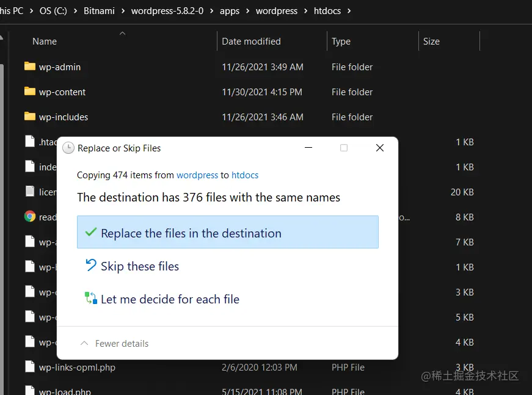Viewport: 532px width, 395px height.
Task: Select Let me decide for each file
Action: click(x=170, y=299)
